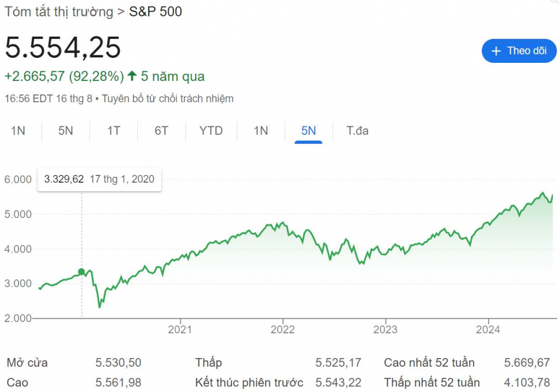
Task: Click the 6.000 value axis label
Action: point(19,179)
